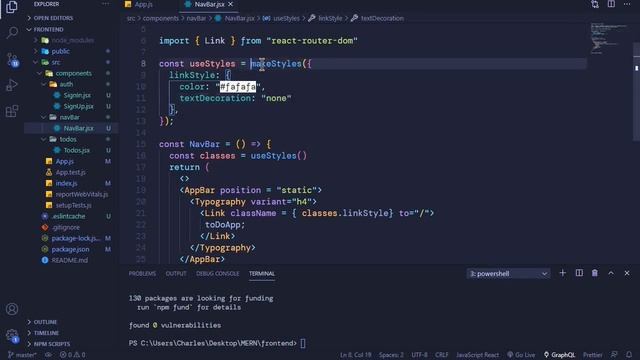Open the Source Control view
The width and height of the screenshot is (640, 360).
(12, 60)
